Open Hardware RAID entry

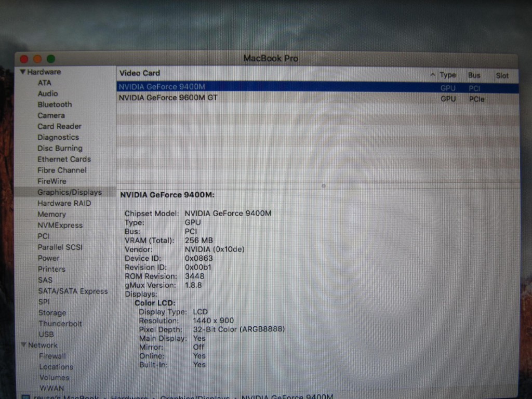pyautogui.click(x=64, y=203)
